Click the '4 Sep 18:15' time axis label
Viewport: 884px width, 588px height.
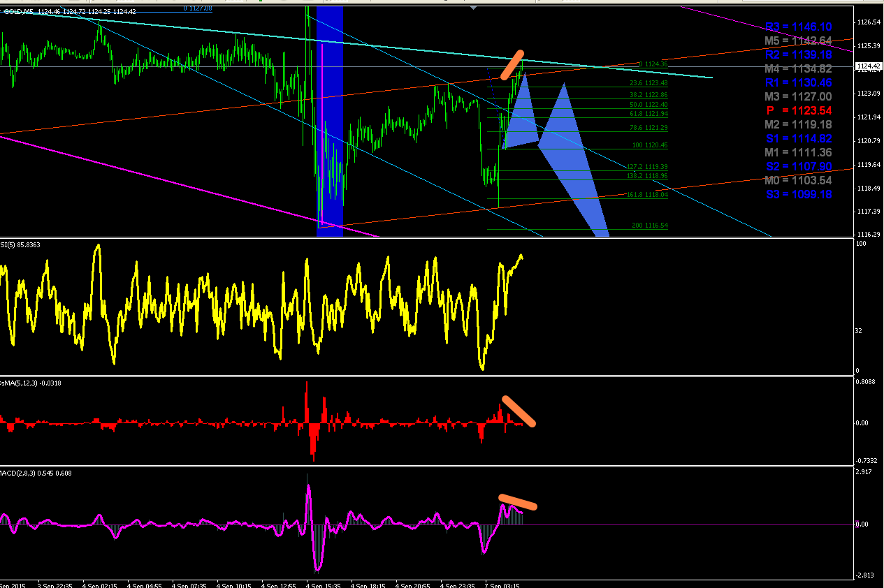(x=368, y=585)
